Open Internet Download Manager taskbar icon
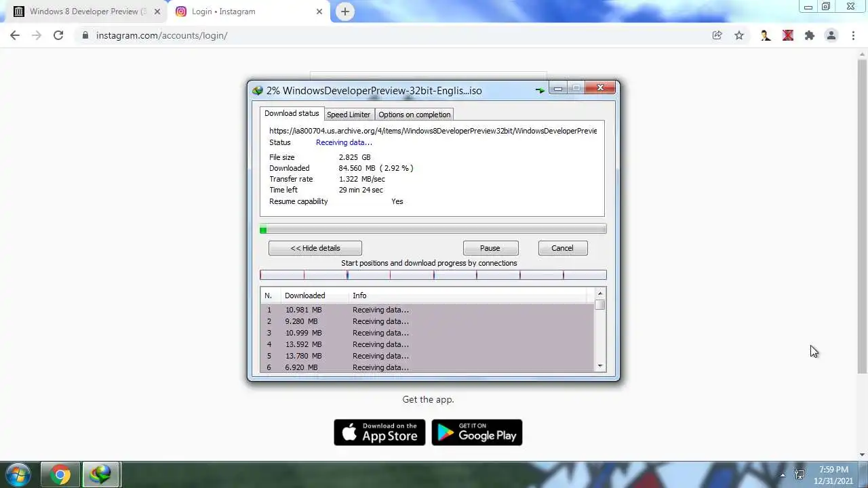The width and height of the screenshot is (868, 488). [101, 475]
